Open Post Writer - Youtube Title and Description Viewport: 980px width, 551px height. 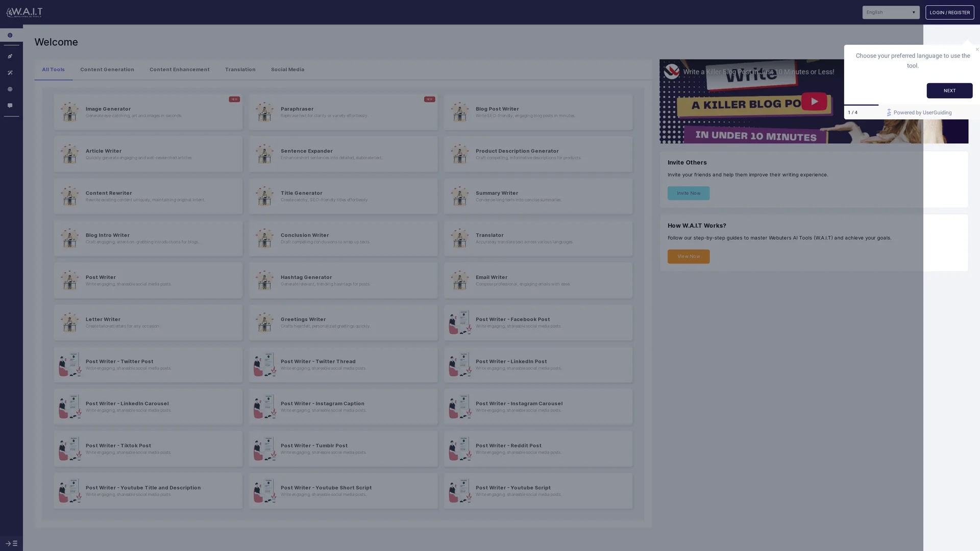click(143, 488)
